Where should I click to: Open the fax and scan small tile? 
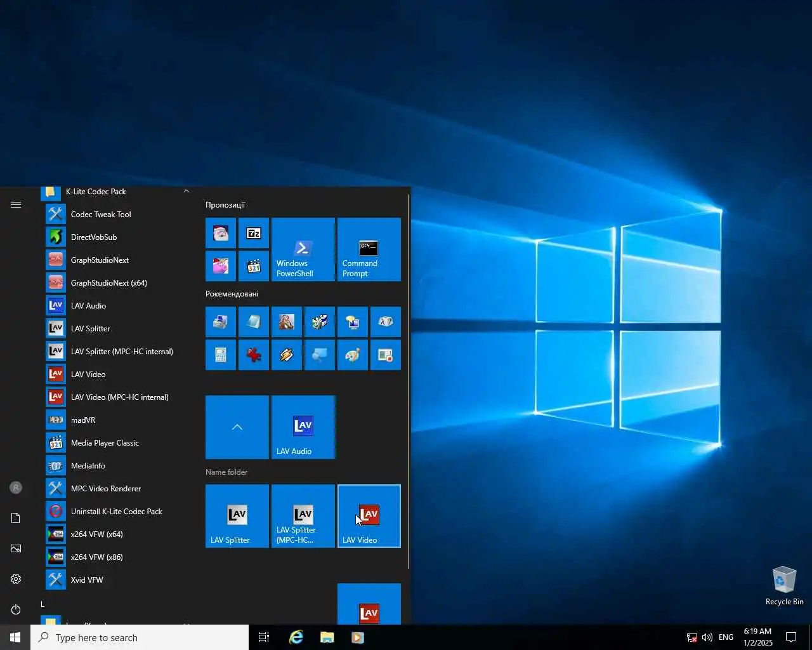point(221,322)
